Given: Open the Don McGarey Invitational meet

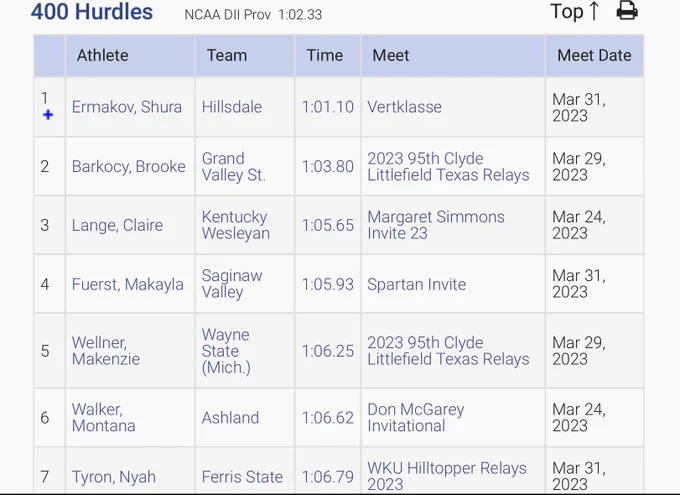Looking at the screenshot, I should (x=416, y=418).
